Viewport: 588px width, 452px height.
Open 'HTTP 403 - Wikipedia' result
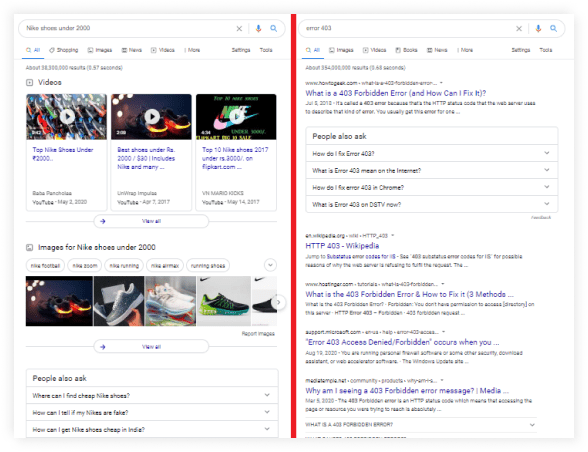(x=342, y=246)
